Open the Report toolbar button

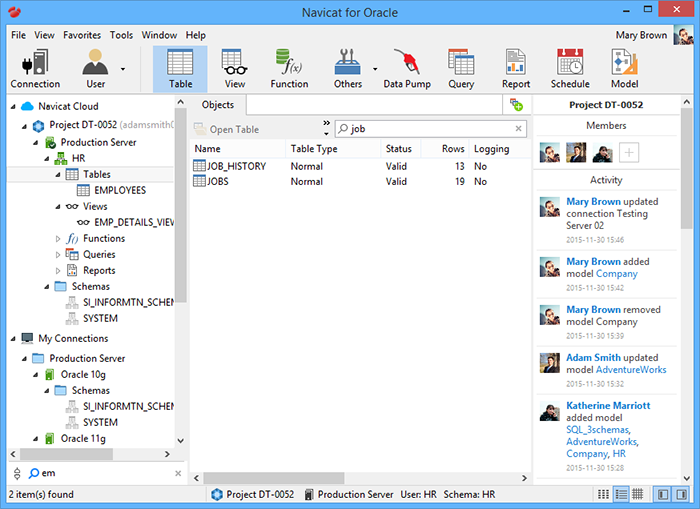[516, 69]
